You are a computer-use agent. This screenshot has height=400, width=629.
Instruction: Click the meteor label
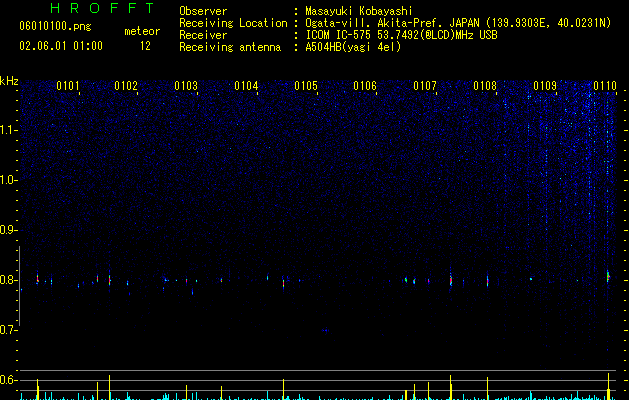142,31
